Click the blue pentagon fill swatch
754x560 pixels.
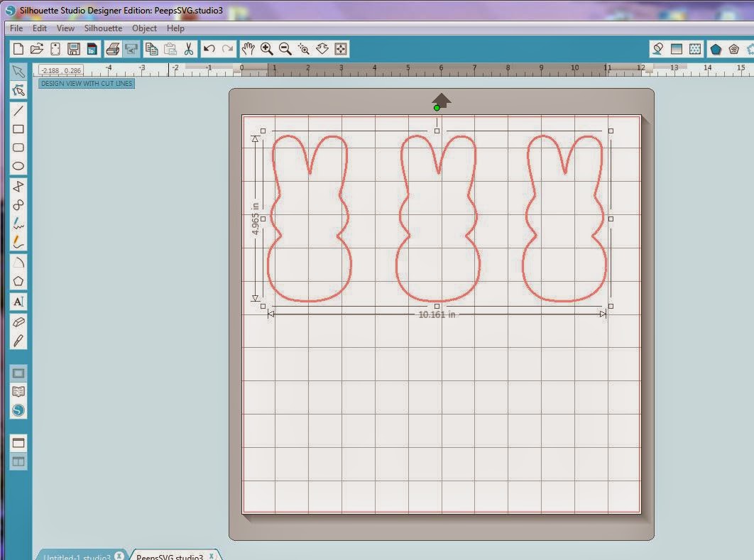(716, 49)
